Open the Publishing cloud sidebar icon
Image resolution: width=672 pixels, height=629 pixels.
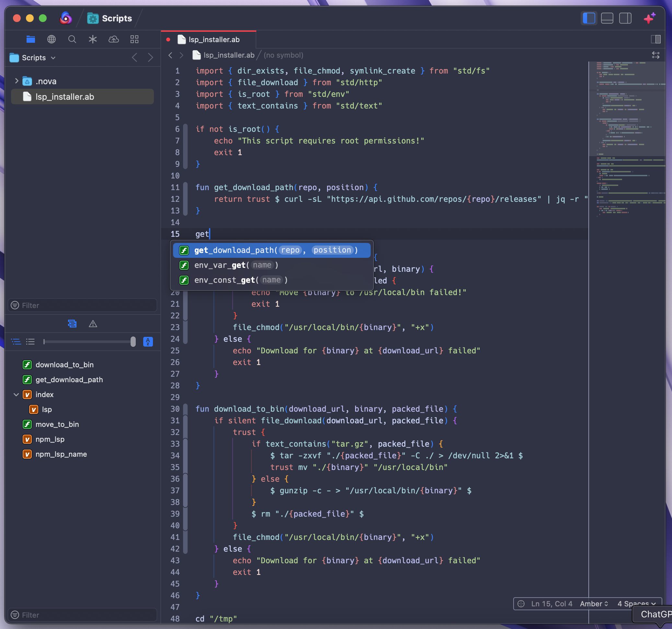pos(114,39)
